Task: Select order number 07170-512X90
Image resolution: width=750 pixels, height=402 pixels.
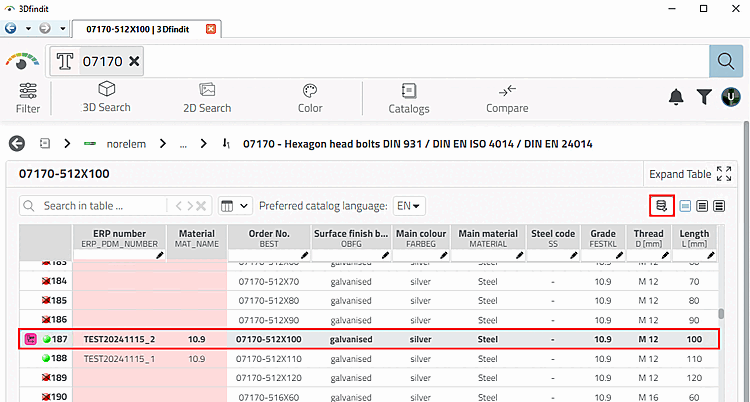Action: pyautogui.click(x=269, y=320)
